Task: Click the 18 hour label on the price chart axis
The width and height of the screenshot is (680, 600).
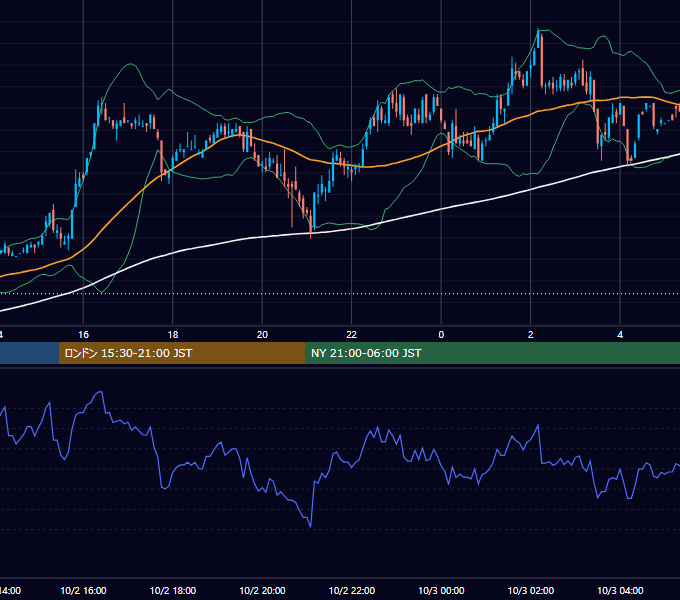Action: coord(173,335)
